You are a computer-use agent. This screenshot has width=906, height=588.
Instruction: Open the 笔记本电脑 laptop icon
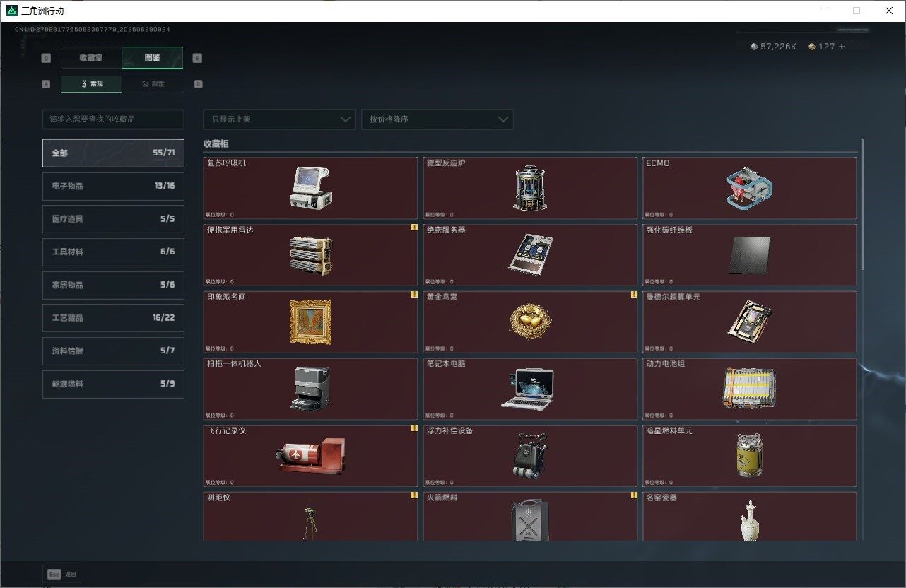pos(529,389)
